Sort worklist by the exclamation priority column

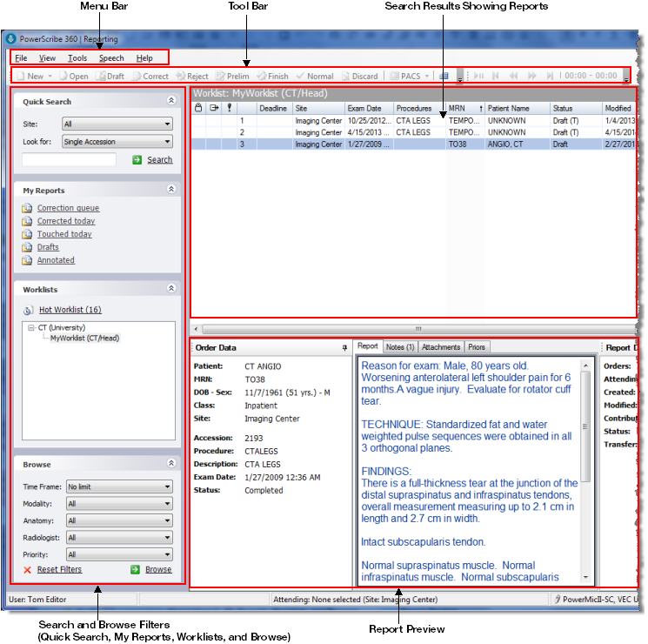[x=230, y=108]
